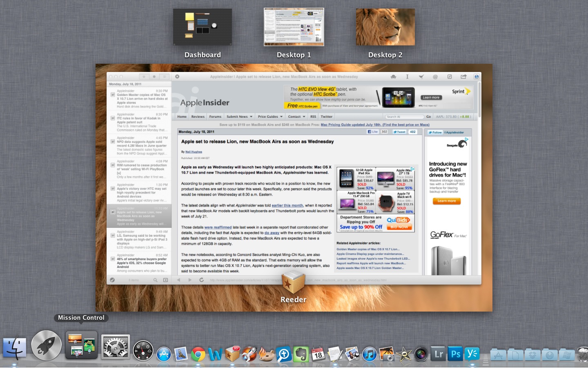
Task: Click the Twitter bird icon in Reeder toolbar
Action: (x=421, y=76)
